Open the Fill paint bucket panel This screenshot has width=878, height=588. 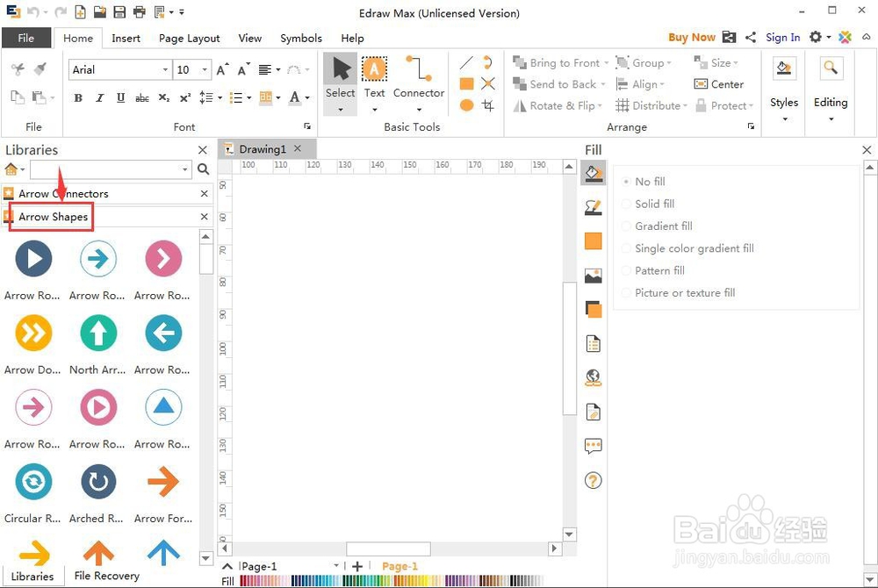click(593, 172)
